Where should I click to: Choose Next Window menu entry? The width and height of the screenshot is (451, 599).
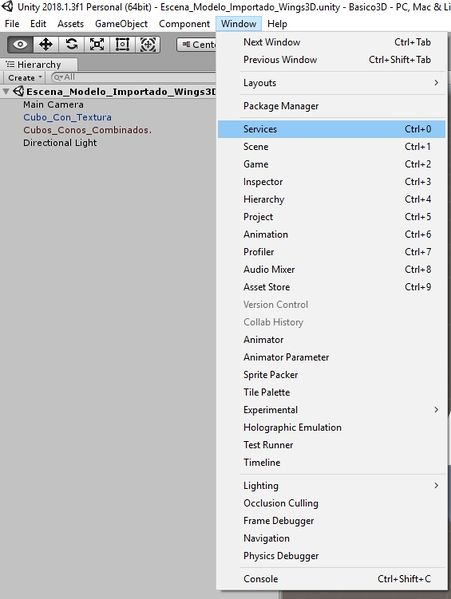(331, 42)
